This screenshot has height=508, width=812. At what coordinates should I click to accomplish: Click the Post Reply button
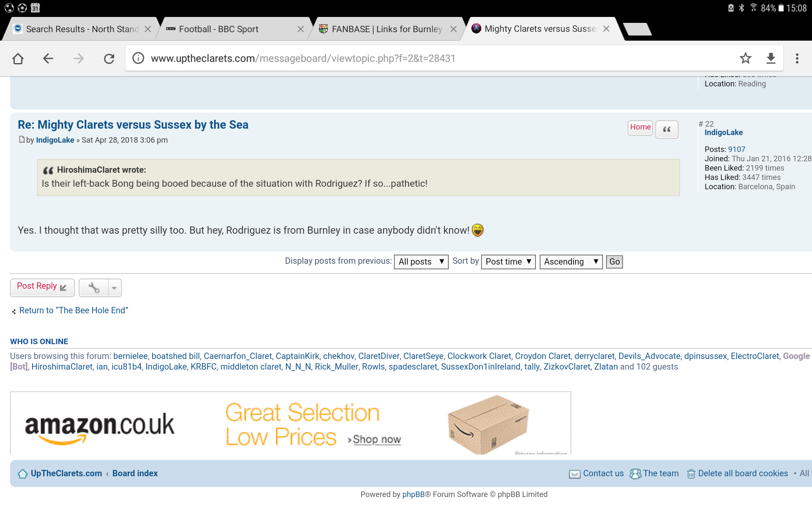tap(42, 287)
